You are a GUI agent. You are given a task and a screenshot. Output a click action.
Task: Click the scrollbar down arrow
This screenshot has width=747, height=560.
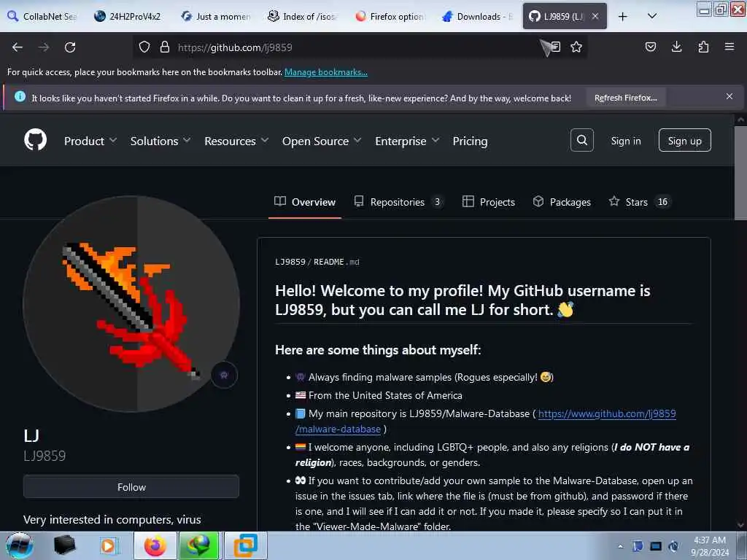point(740,525)
